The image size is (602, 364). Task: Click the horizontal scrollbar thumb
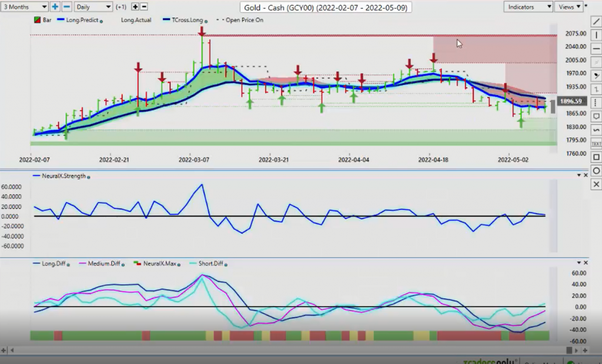point(569,350)
